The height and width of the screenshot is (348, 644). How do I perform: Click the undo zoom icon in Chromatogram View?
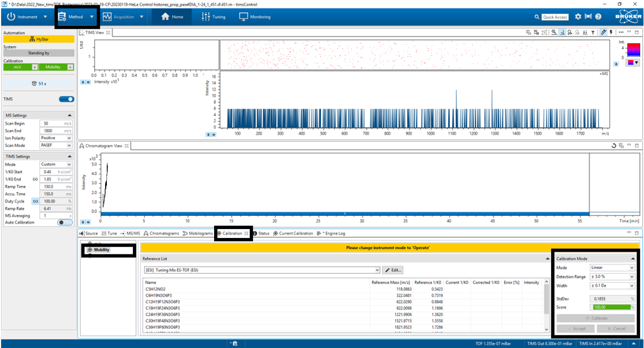pos(614,146)
